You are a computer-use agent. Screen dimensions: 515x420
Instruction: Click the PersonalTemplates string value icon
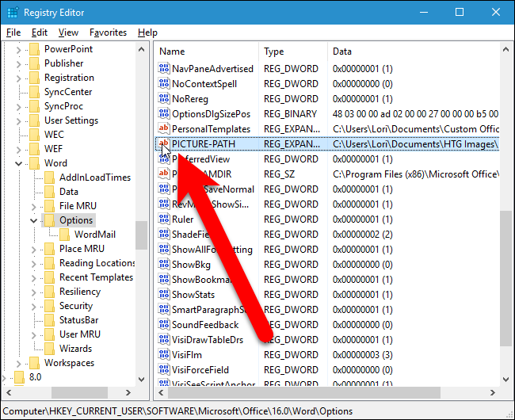(163, 128)
